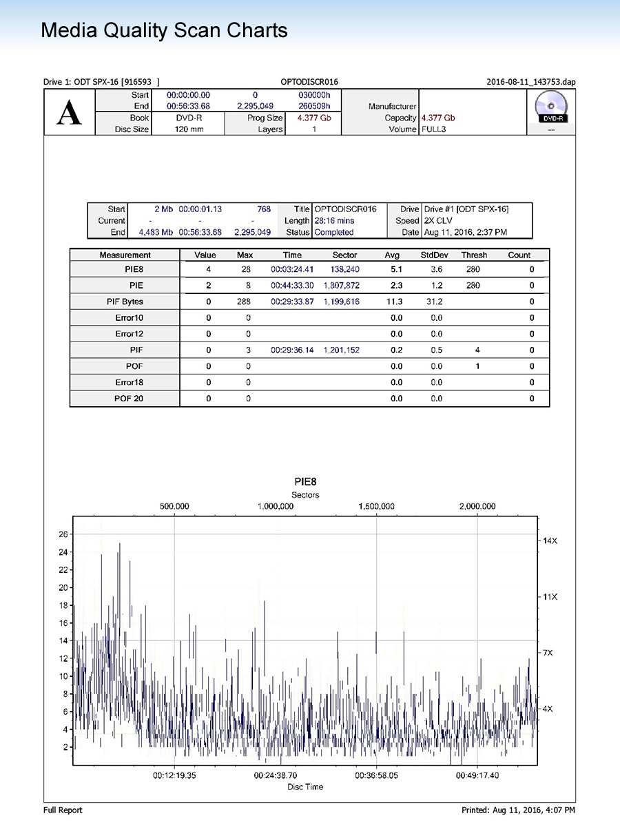Select the Prog Size 4.377 Gb value

point(315,118)
